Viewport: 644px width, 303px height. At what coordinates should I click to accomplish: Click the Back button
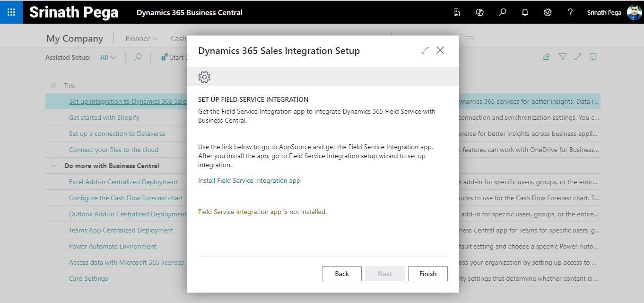341,274
